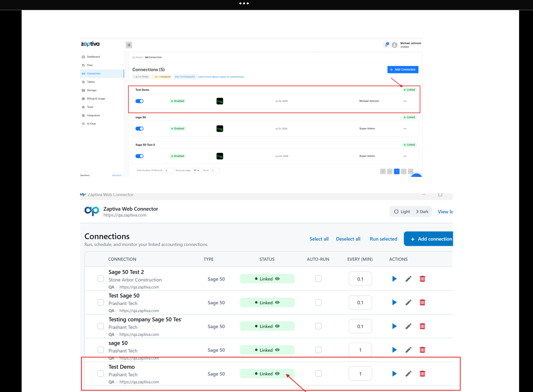Open the notification bell in the Zaptiva header
The height and width of the screenshot is (392, 533).
[387, 45]
